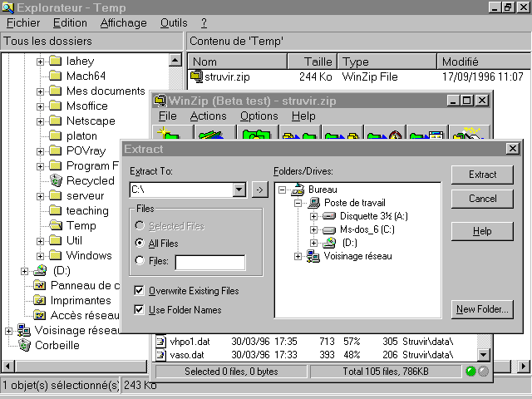Open the Outils menu

(174, 22)
